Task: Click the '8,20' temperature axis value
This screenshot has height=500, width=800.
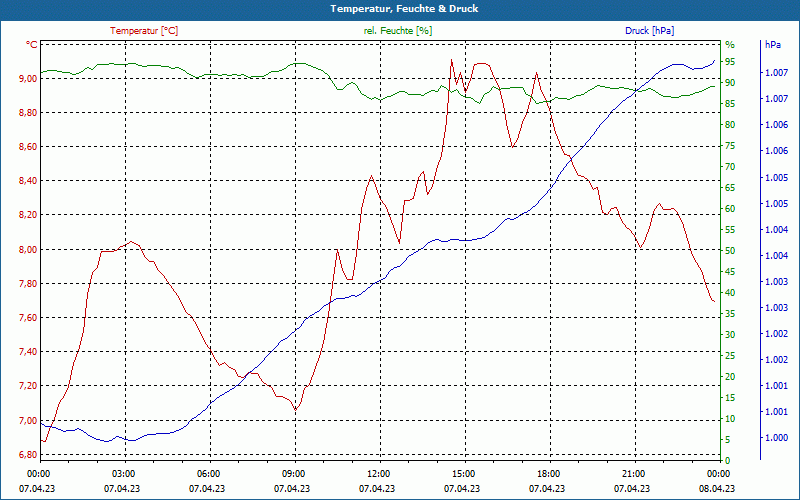Action: click(x=29, y=215)
